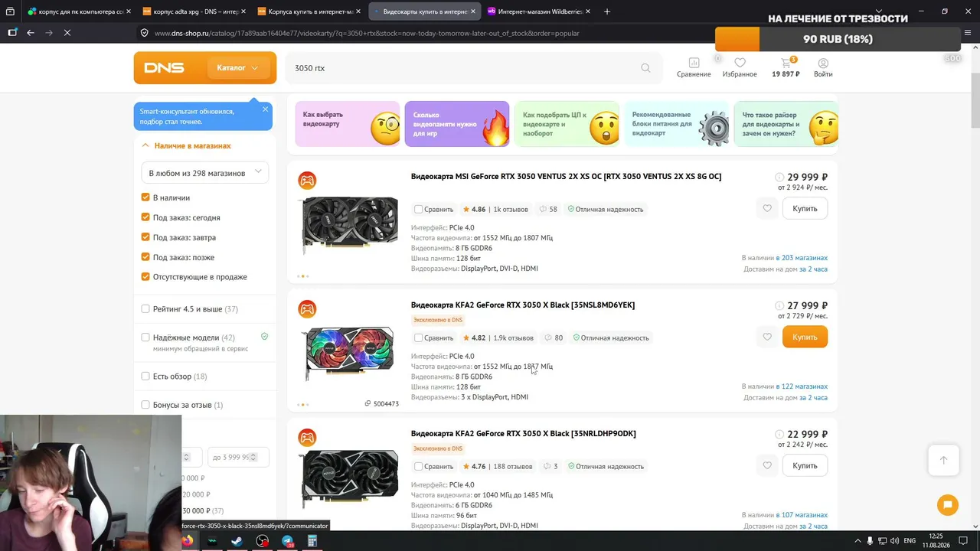Uncheck Под заказ: завтра filter
This screenshot has height=551, width=980.
coord(145,237)
